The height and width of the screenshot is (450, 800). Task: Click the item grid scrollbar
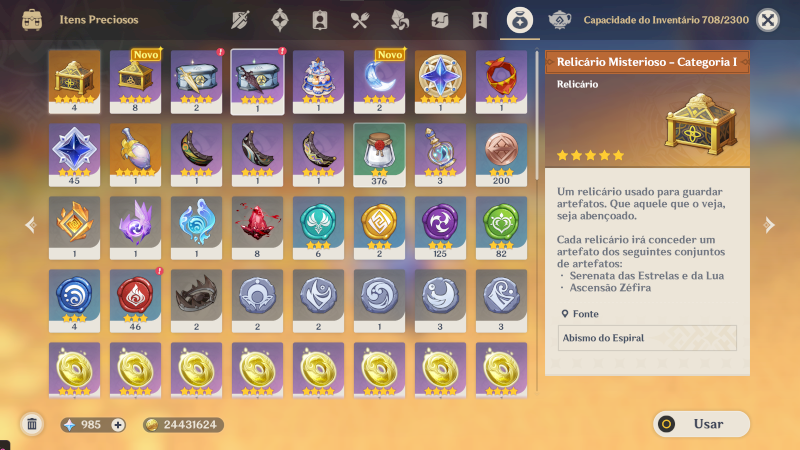point(537,114)
